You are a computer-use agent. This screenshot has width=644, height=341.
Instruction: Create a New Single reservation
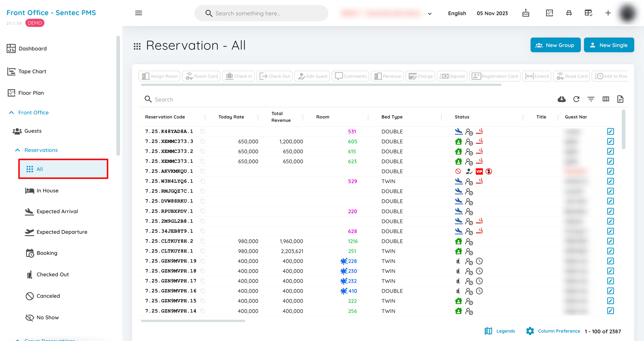pos(609,45)
